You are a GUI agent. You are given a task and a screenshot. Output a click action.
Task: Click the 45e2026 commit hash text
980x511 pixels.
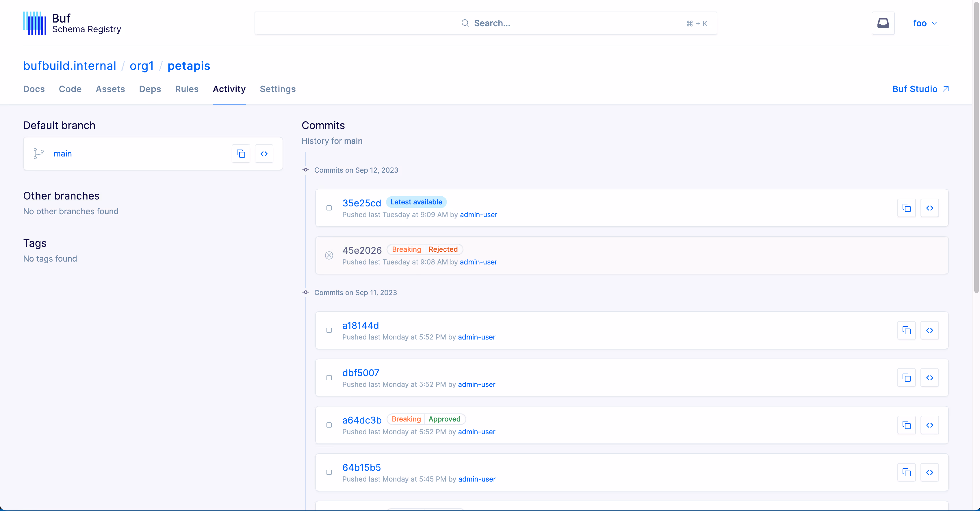[x=362, y=251]
